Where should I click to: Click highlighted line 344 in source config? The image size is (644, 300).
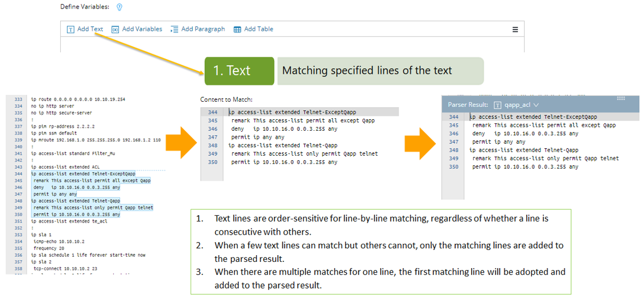click(83, 174)
